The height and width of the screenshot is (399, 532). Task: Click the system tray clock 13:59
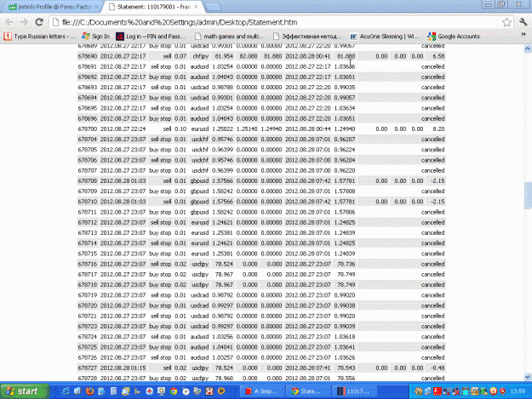pos(518,391)
